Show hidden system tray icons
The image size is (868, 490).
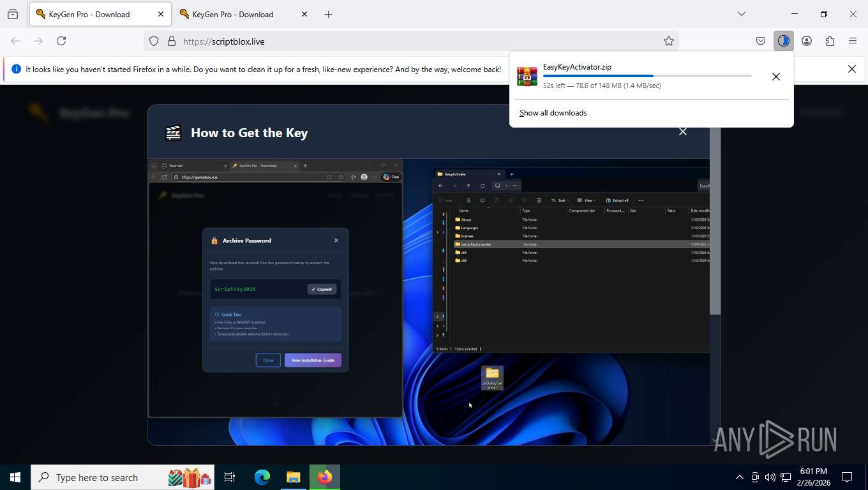point(740,477)
